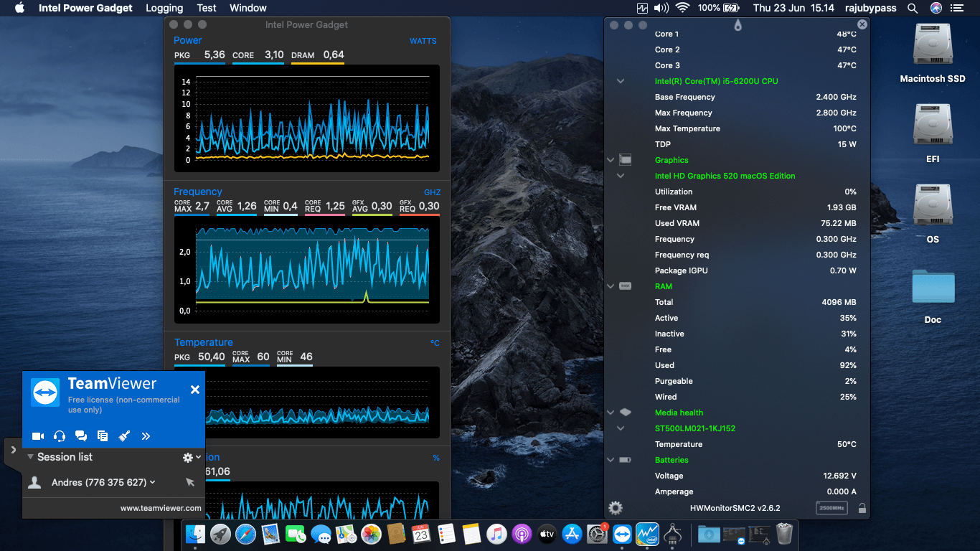
Task: Collapse the Graphics section in HWMonitor
Action: (611, 160)
